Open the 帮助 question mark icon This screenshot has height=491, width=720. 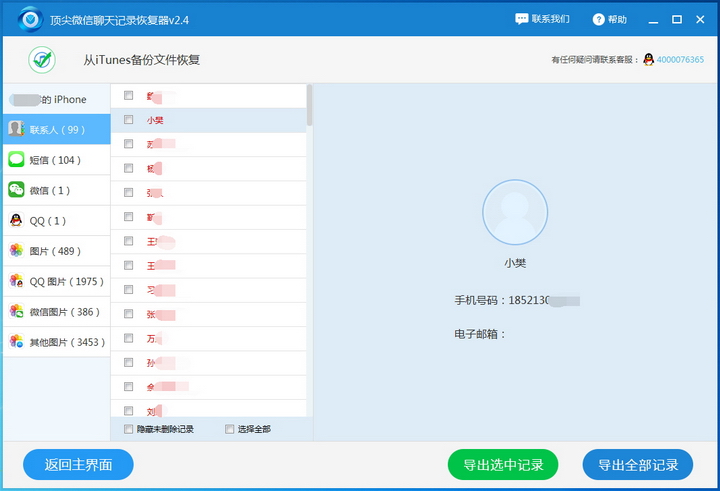point(598,19)
